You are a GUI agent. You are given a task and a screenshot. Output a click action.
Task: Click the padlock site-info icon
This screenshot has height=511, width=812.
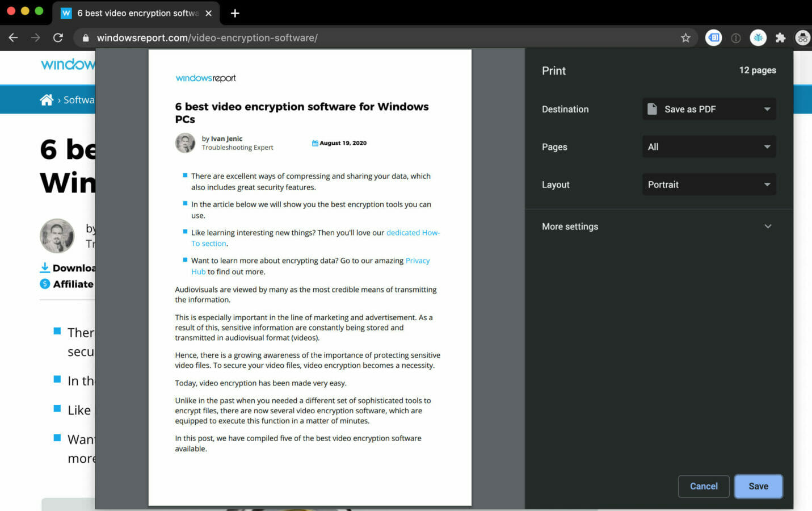(x=86, y=38)
